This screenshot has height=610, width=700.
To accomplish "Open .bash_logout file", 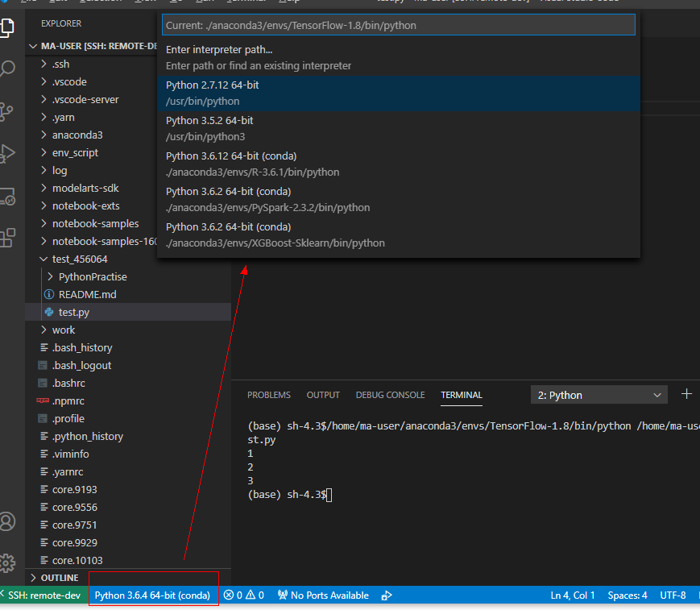I will coord(129,365).
